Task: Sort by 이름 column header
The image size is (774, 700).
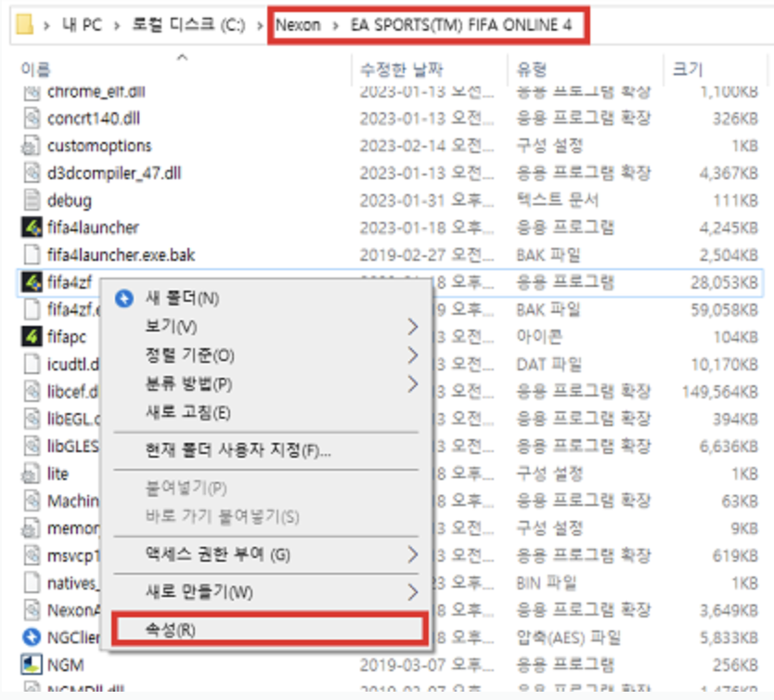Action: 35,69
